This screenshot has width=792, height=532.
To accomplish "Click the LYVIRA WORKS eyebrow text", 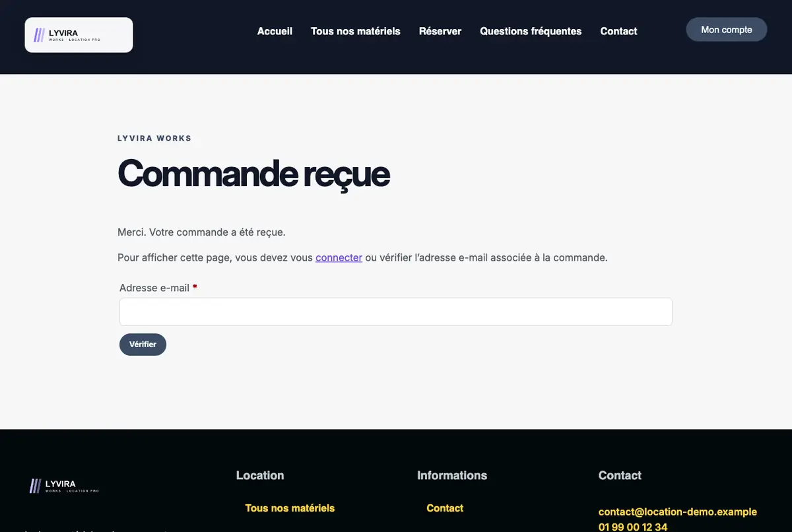I will pyautogui.click(x=154, y=139).
